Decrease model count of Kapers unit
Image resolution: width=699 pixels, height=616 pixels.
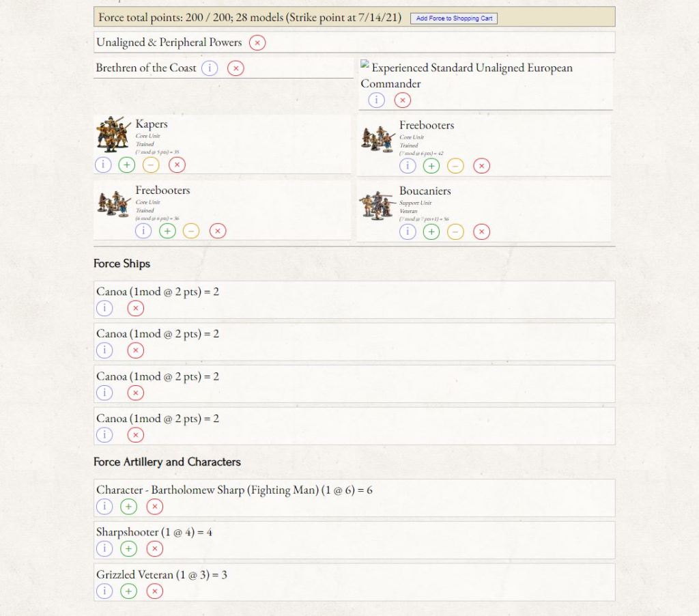tap(151, 165)
